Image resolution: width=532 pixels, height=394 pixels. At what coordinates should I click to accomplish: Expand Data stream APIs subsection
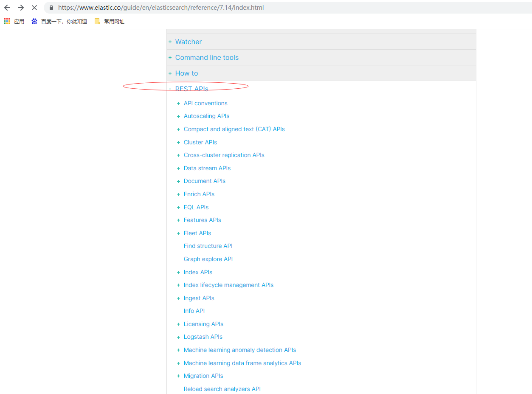coord(179,168)
